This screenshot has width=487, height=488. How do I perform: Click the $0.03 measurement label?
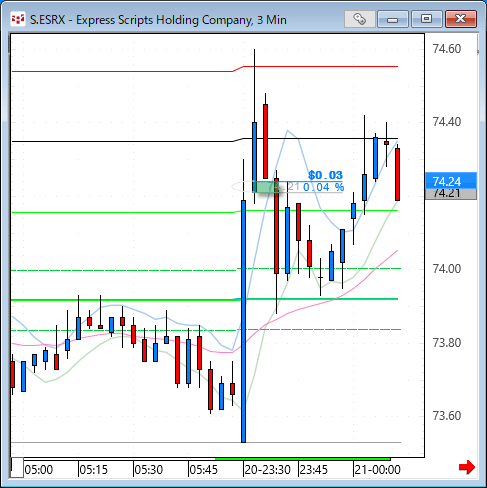[325, 175]
